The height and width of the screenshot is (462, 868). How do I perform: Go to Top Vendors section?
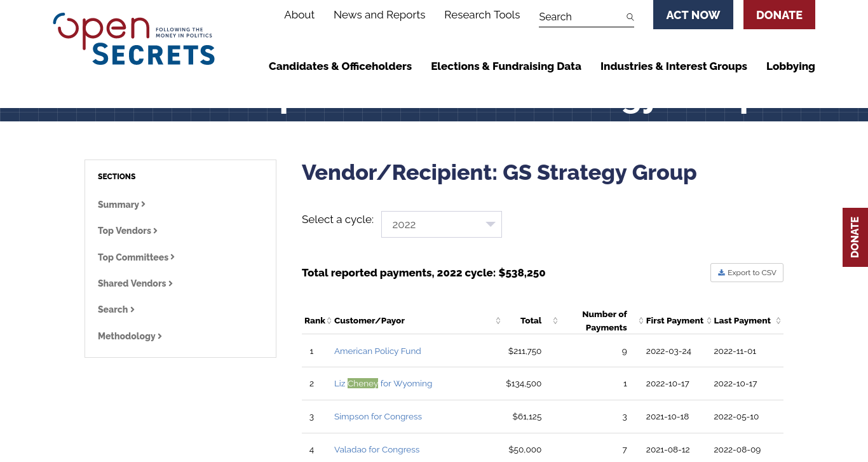coord(128,231)
